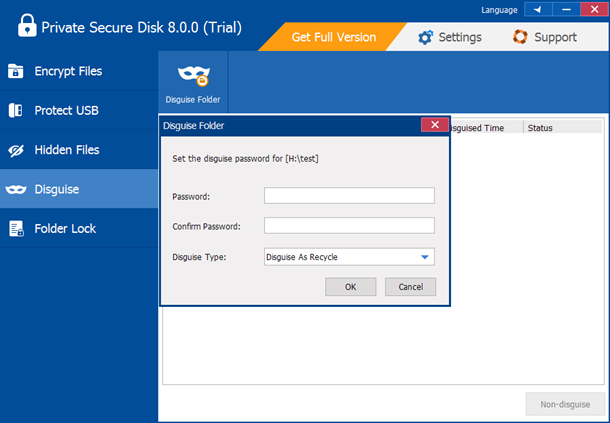Click the padlock logo in the title bar
This screenshot has height=423, width=610.
(x=20, y=27)
